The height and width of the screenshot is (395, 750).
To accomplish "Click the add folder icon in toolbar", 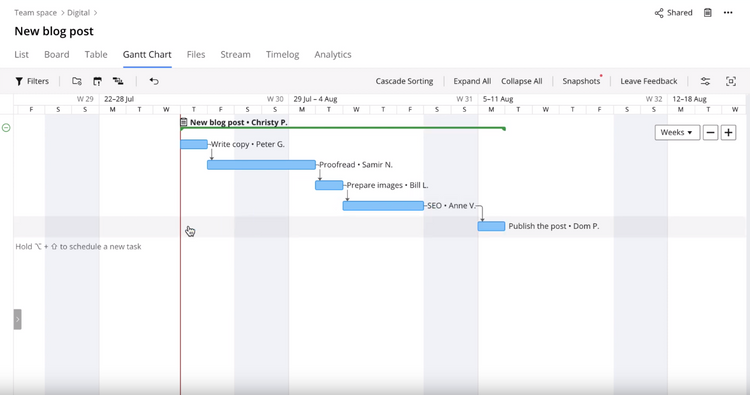I will coord(77,81).
